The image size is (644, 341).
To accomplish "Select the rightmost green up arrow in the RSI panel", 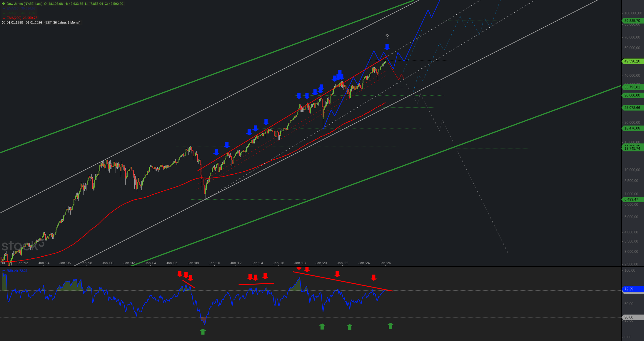I will (390, 326).
